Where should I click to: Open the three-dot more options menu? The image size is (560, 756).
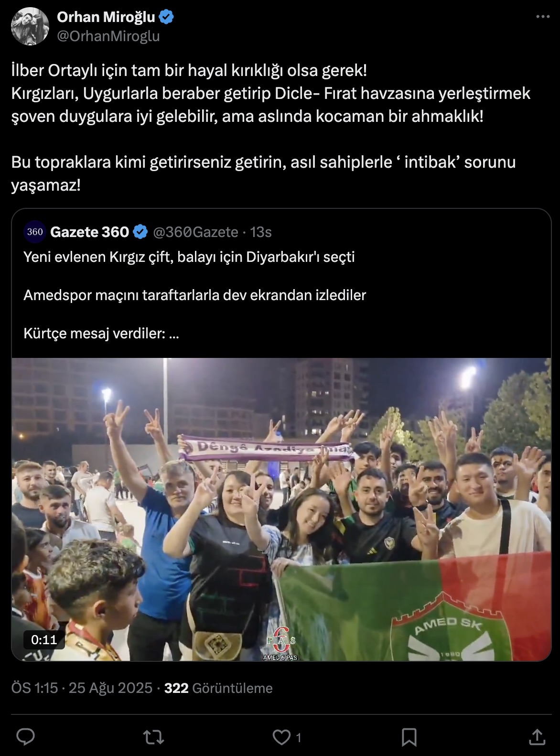[543, 17]
